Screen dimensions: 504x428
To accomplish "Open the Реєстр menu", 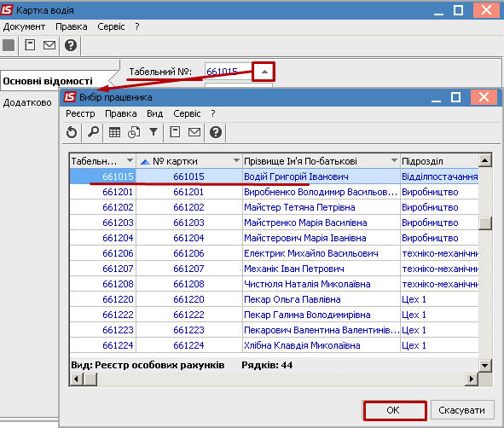I will (x=80, y=113).
